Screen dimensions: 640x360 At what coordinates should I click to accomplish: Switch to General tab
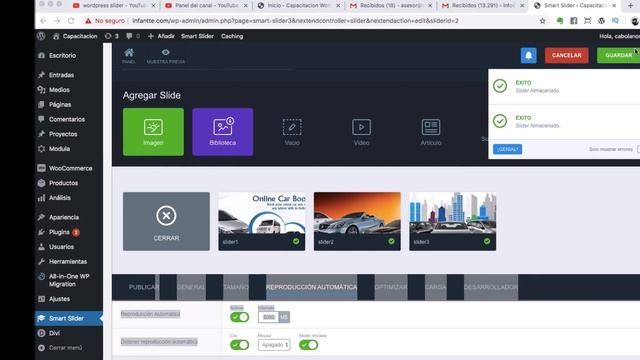pos(191,287)
